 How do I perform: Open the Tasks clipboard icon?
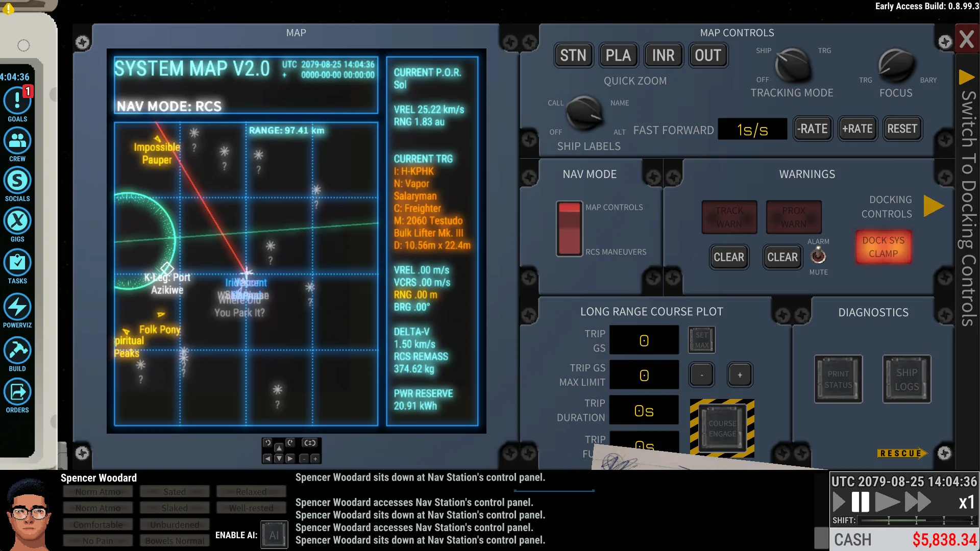(x=17, y=262)
